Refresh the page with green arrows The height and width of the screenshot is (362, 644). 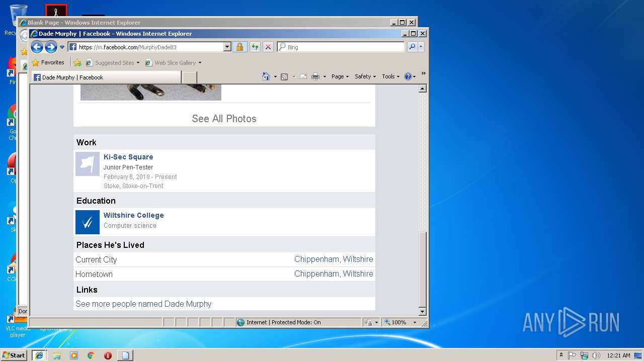click(x=255, y=47)
